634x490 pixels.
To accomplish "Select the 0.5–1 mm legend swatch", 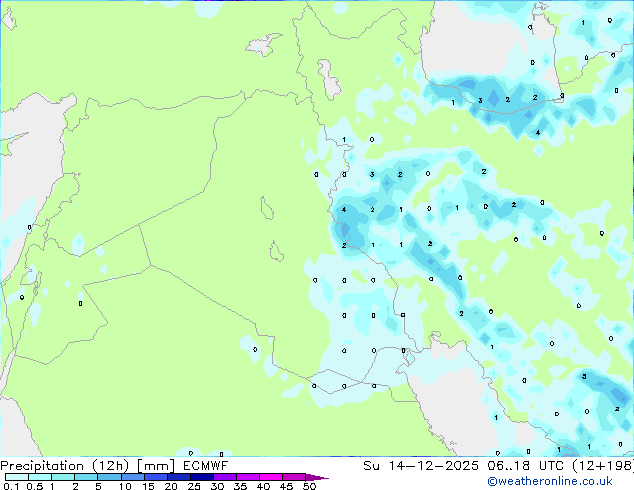I will pyautogui.click(x=40, y=477).
